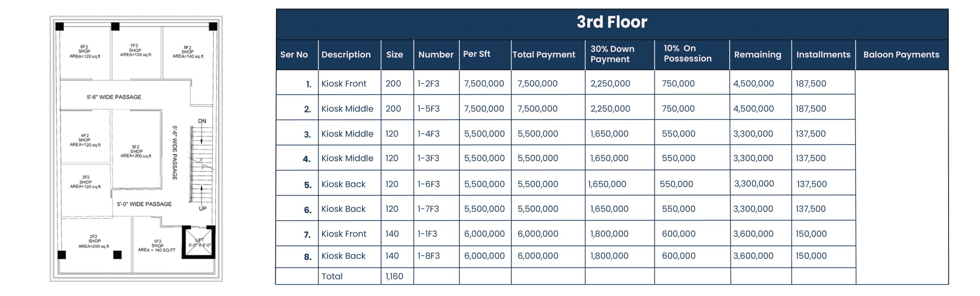Click shop 2F2 with area 200 sq.ft
The image size is (980, 296).
coord(94,242)
